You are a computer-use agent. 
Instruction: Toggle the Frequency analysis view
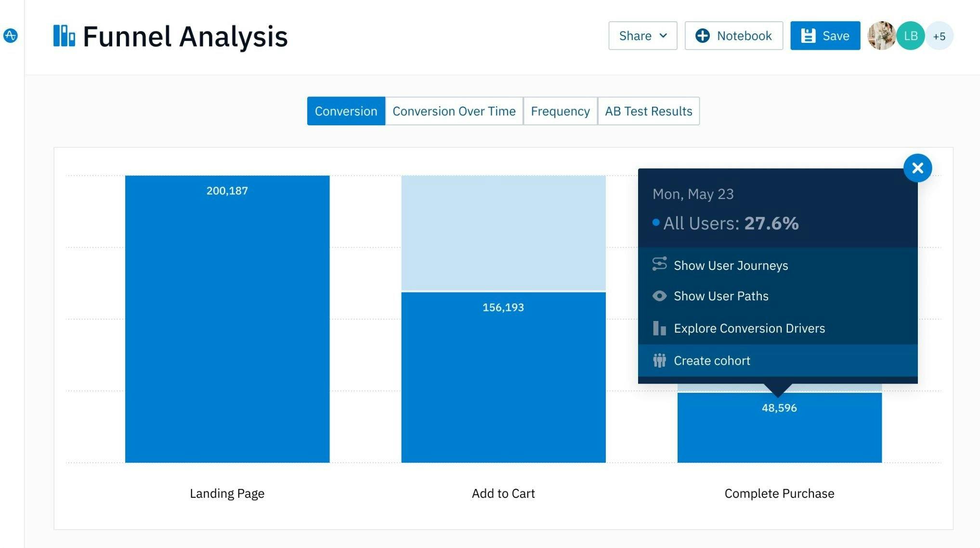(x=560, y=110)
